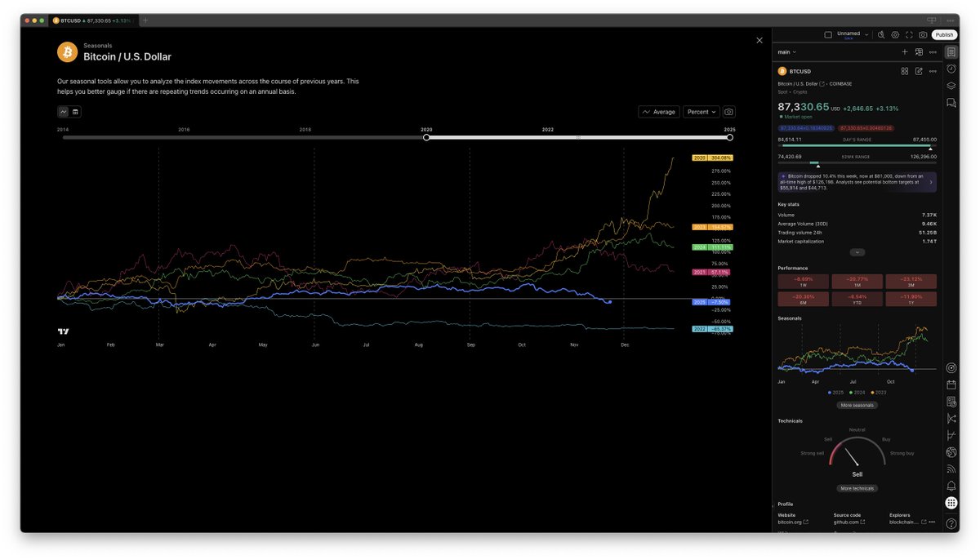Open BTCUSD more options ellipsis
Screen dimensions: 980x560
click(933, 71)
